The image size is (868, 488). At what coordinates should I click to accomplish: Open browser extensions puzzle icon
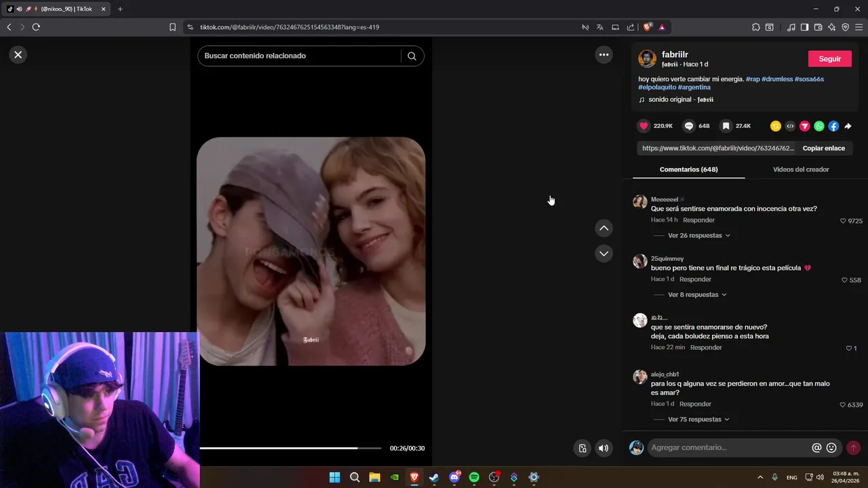755,27
